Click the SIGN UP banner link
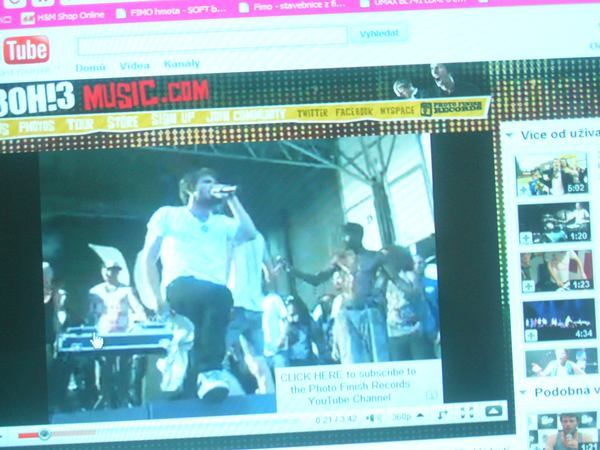The height and width of the screenshot is (450, 600). [173, 118]
